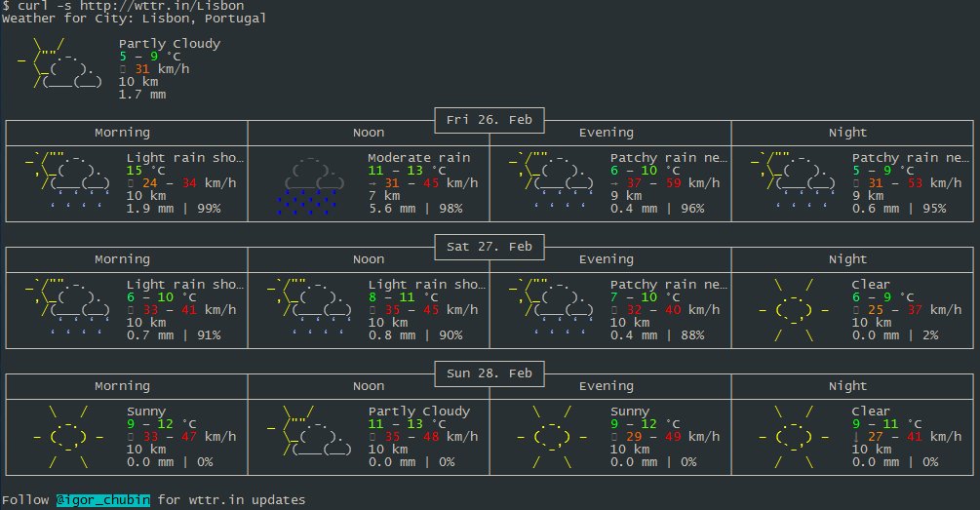Click the 'Sunny' condition on Sunday morning
Viewport: 980px width, 510px height.
click(x=146, y=412)
